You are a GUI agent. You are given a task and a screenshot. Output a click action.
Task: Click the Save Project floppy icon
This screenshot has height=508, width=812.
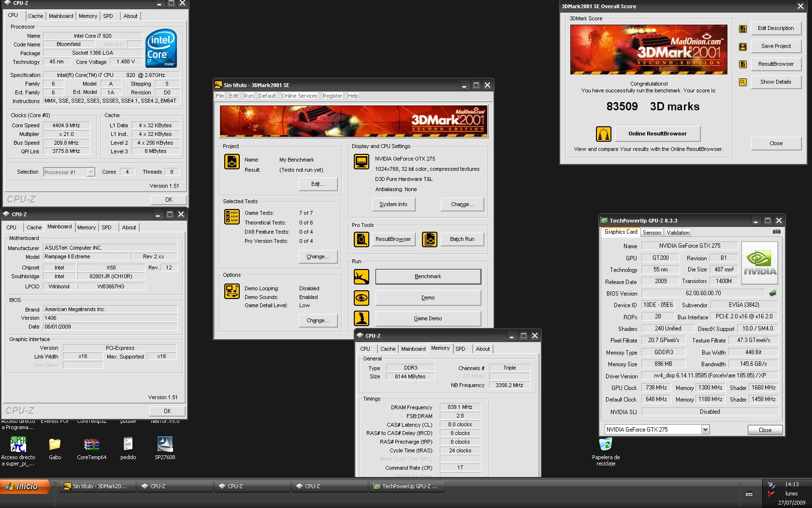tap(743, 47)
